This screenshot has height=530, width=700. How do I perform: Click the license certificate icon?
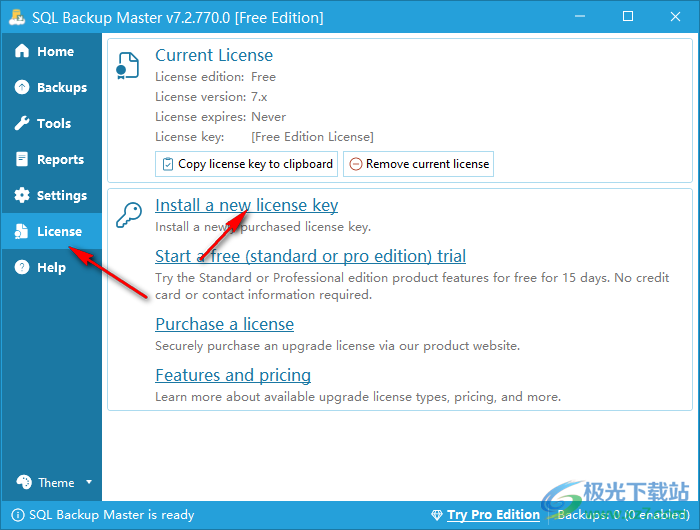pos(129,66)
